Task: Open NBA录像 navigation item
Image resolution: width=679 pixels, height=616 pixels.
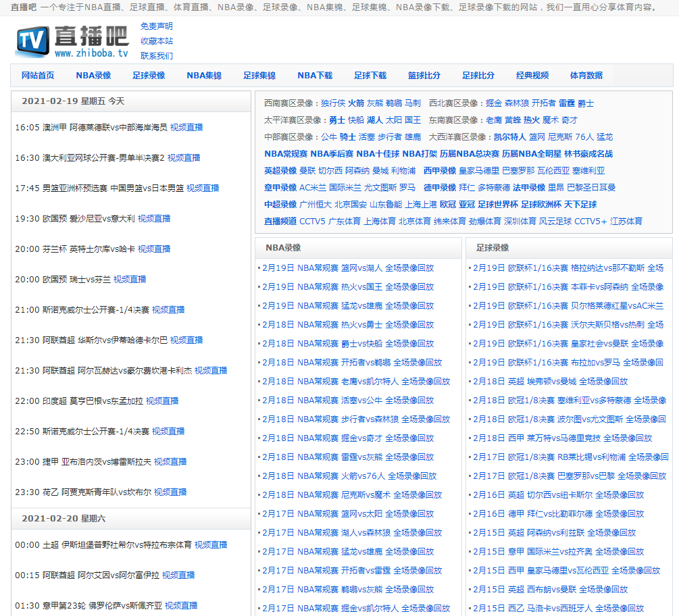Action: click(x=93, y=76)
